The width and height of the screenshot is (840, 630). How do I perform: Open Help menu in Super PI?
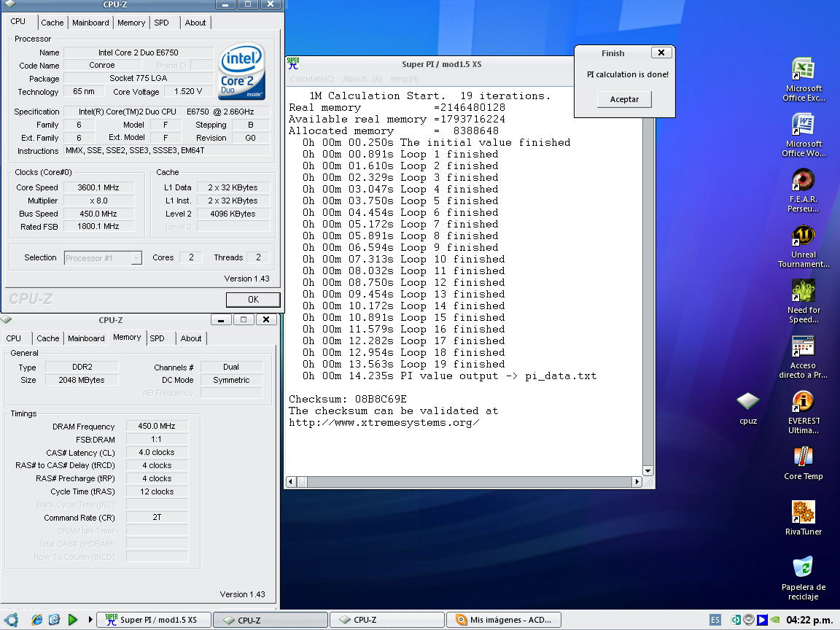pos(405,79)
